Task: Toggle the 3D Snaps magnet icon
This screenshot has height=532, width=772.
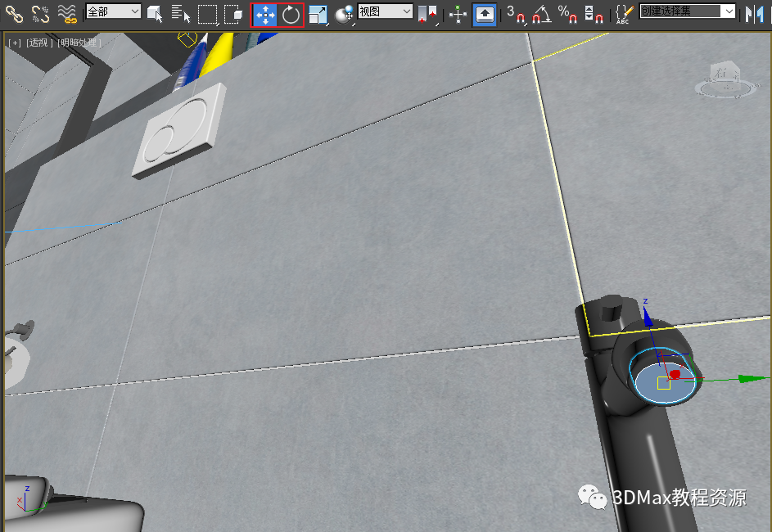Action: coord(516,14)
